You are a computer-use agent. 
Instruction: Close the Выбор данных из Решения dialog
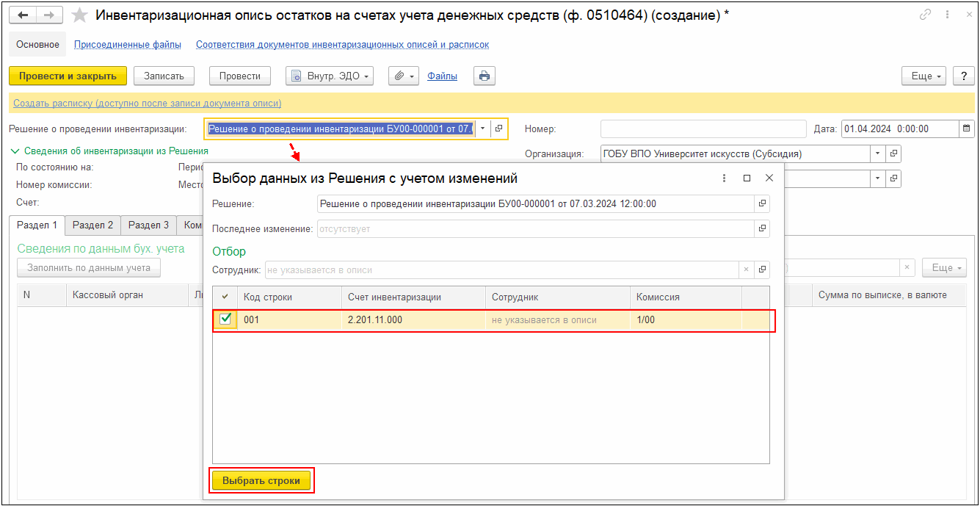click(769, 178)
